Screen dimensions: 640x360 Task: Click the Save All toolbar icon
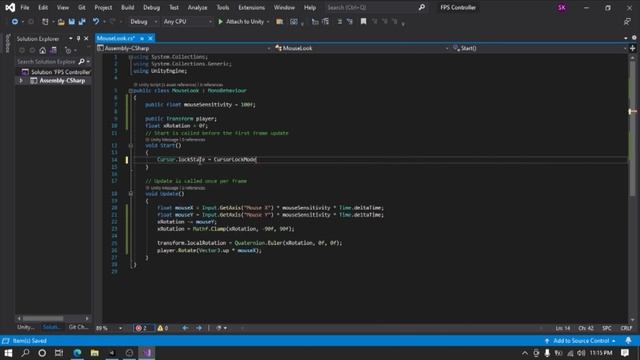point(82,22)
